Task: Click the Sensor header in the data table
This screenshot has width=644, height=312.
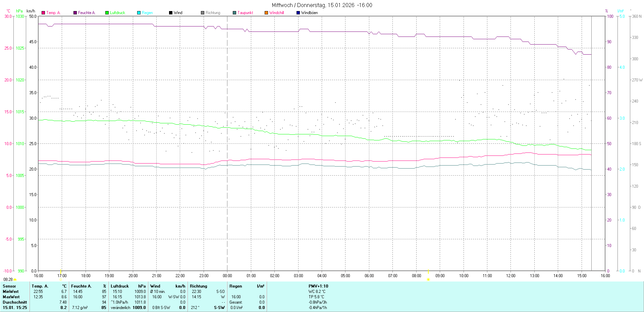Action: click(x=9, y=286)
